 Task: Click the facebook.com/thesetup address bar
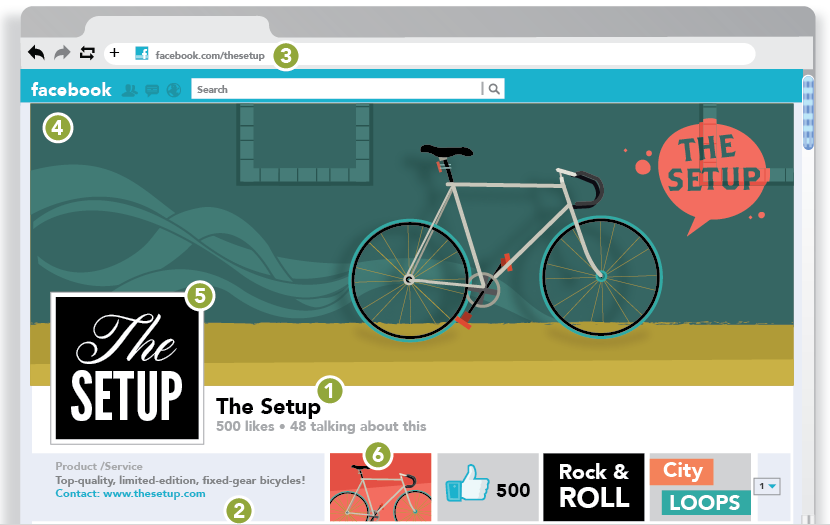click(429, 54)
